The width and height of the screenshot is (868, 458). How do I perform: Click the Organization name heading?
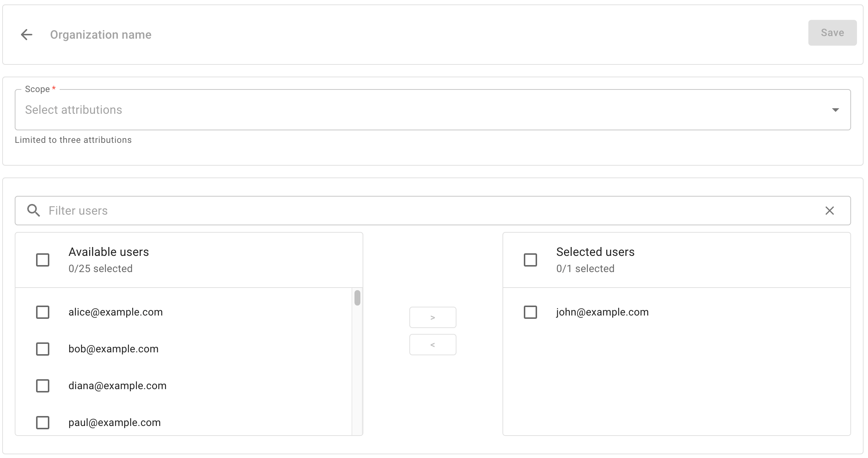coord(100,34)
